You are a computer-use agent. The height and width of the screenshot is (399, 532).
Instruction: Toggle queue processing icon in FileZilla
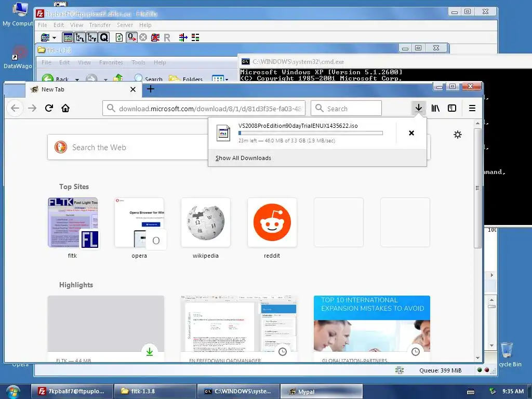pos(131,37)
